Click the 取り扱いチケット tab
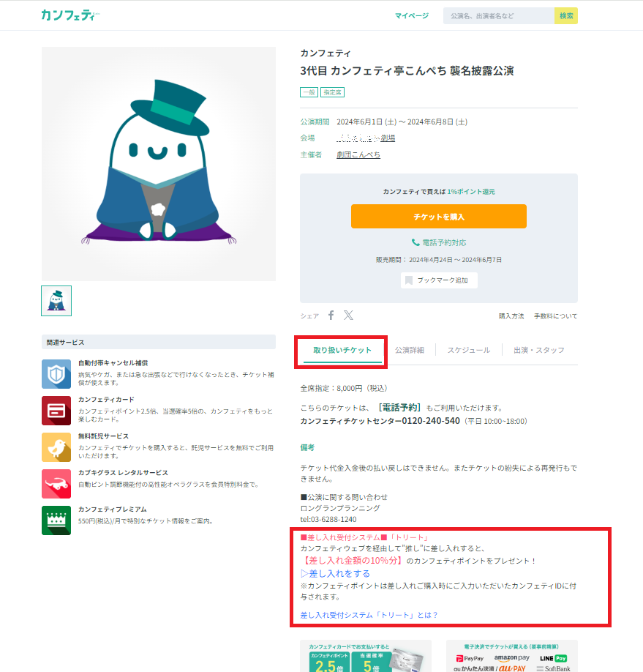 [342, 350]
